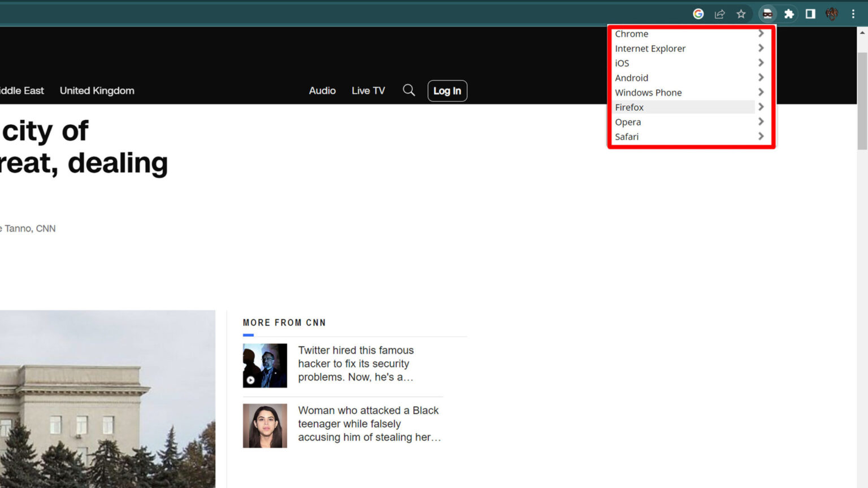Image resolution: width=868 pixels, height=488 pixels.
Task: Toggle the browser side panel icon
Action: coord(810,14)
